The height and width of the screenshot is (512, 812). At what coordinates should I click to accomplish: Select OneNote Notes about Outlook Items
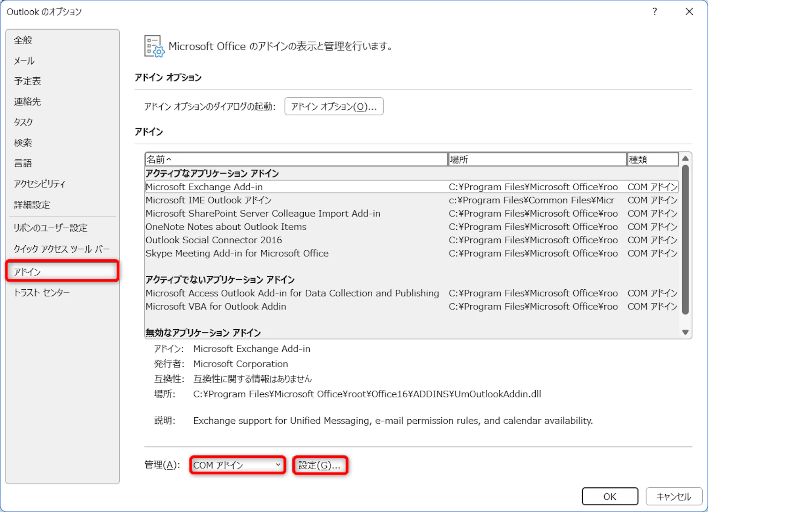coord(226,227)
